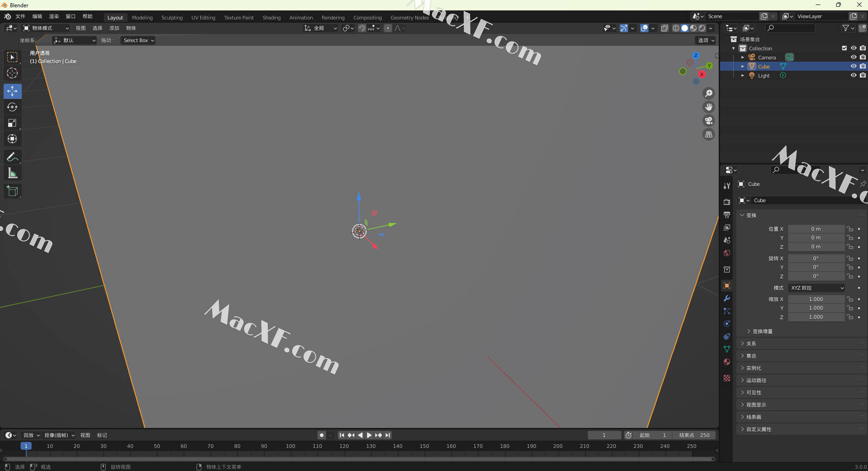Pick the Measure ruler tool

pos(12,173)
